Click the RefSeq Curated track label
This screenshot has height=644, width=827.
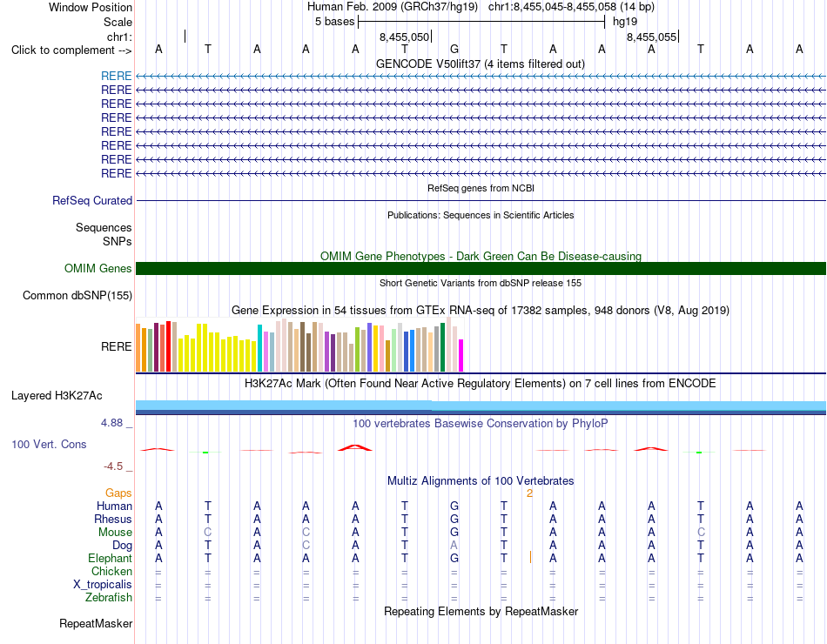(x=92, y=200)
